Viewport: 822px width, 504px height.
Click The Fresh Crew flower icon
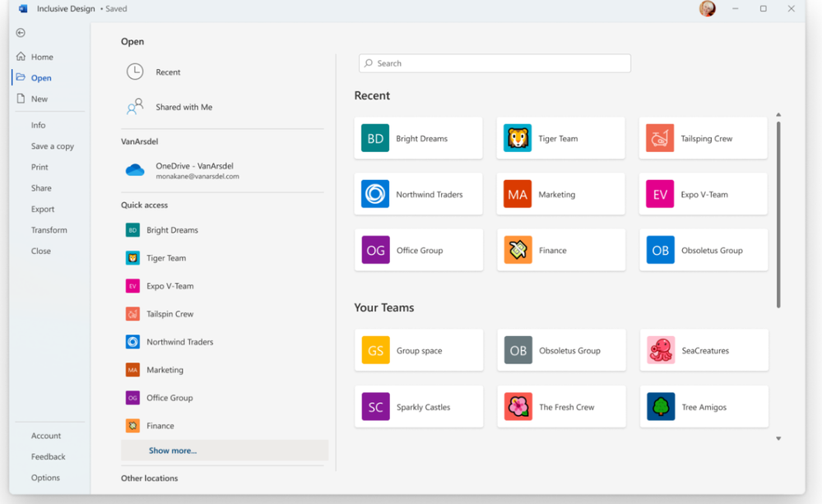518,406
